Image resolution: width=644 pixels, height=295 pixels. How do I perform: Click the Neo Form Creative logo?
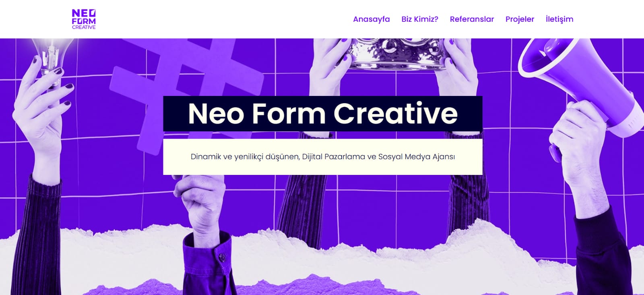(84, 19)
